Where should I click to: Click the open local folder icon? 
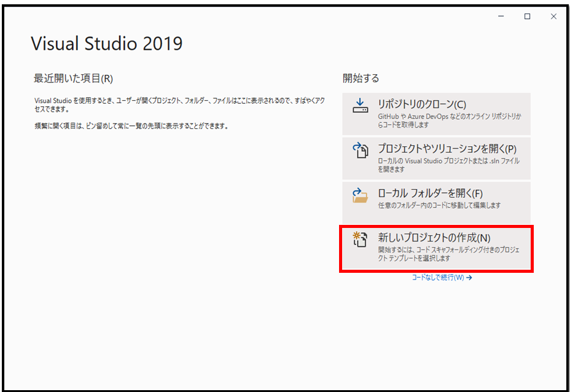click(360, 195)
